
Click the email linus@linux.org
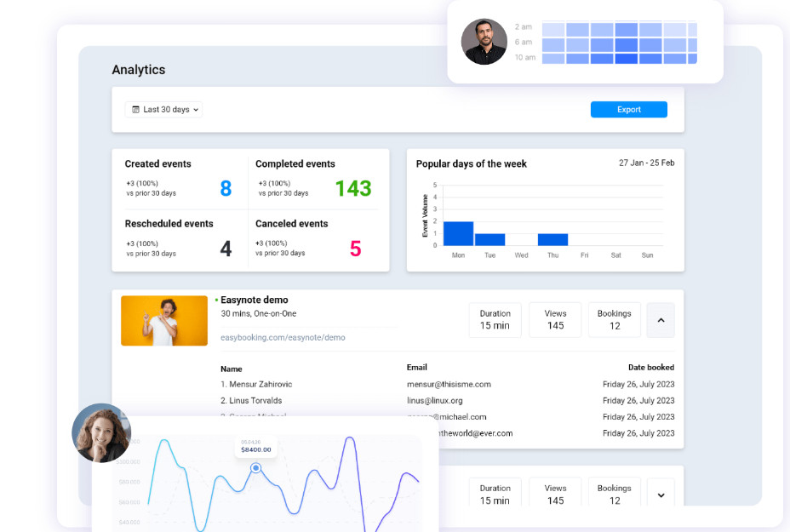(435, 401)
